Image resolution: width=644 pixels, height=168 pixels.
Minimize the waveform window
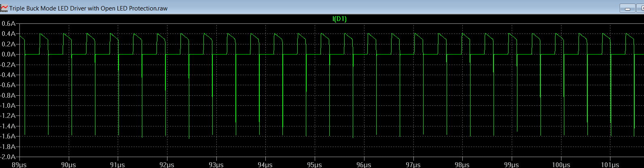tap(628, 8)
